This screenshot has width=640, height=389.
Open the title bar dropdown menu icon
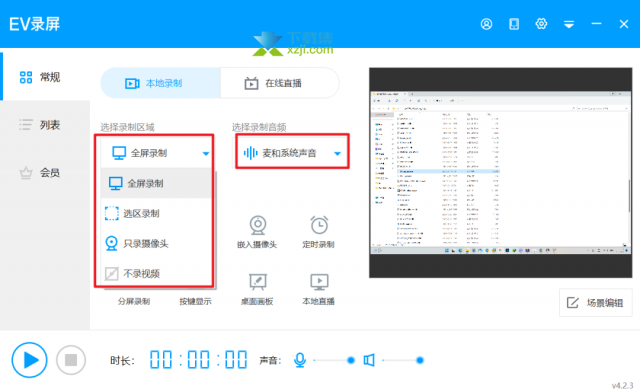pyautogui.click(x=569, y=24)
